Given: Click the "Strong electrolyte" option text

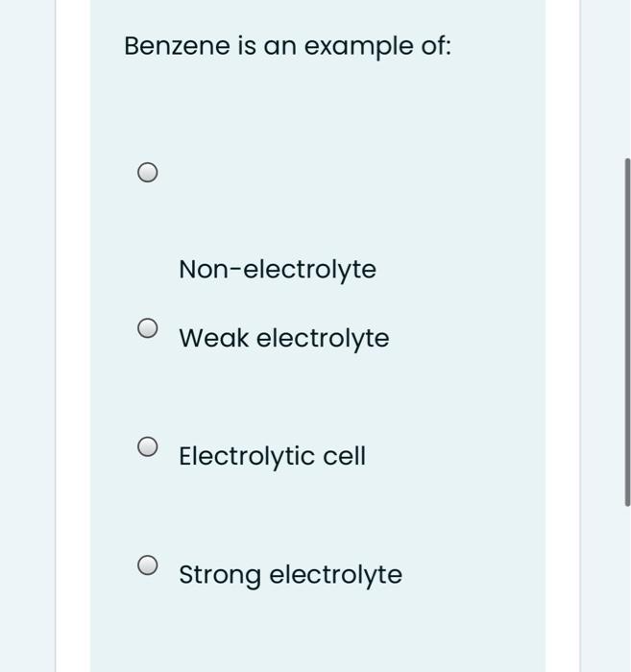Looking at the screenshot, I should click(290, 575).
